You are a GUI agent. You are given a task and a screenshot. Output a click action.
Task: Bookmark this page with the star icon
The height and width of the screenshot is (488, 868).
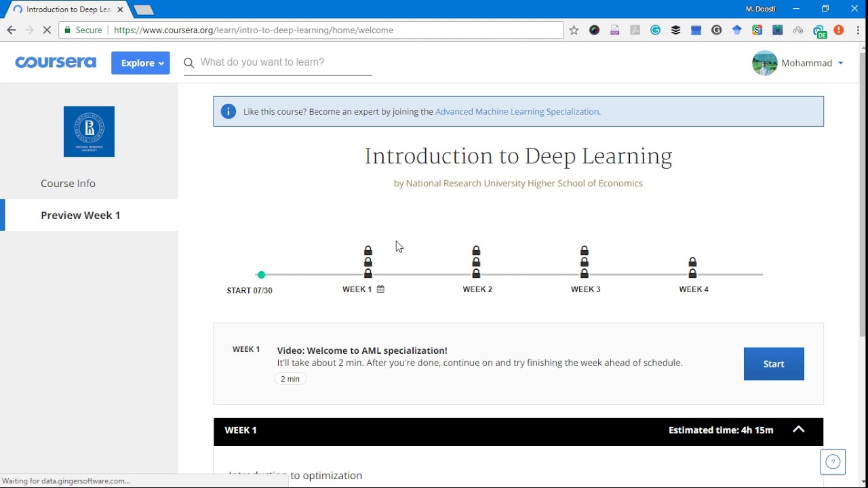pos(574,30)
